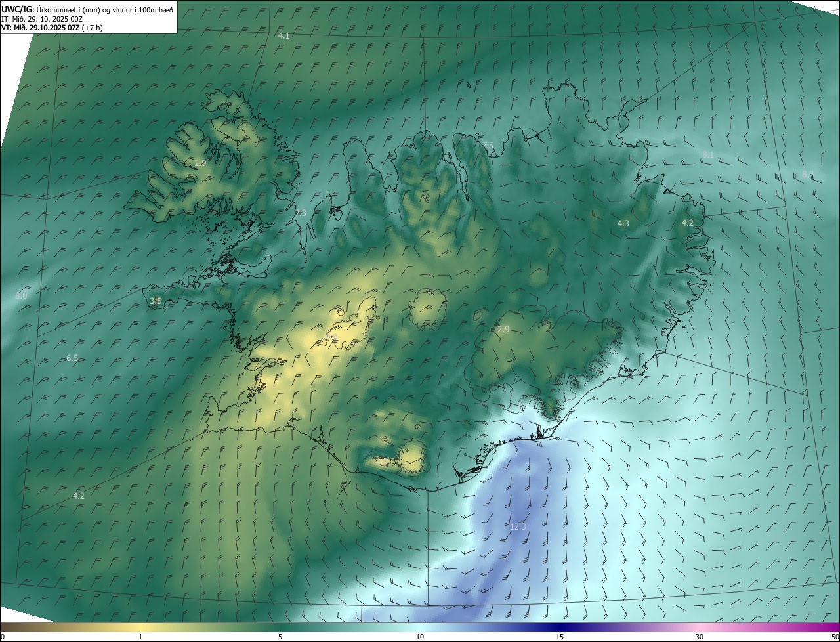This screenshot has width=840, height=642.
Task: Click the 8.2 value label on the map
Action: click(808, 175)
